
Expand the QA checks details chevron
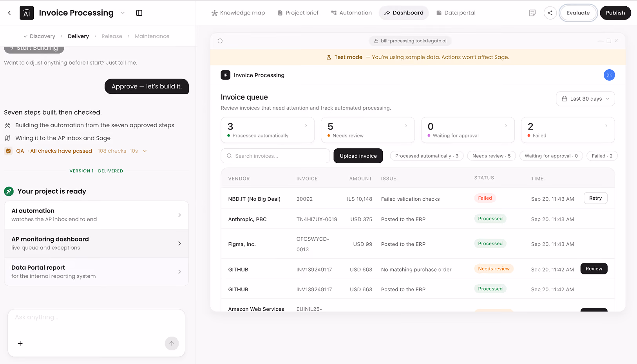[x=145, y=151]
